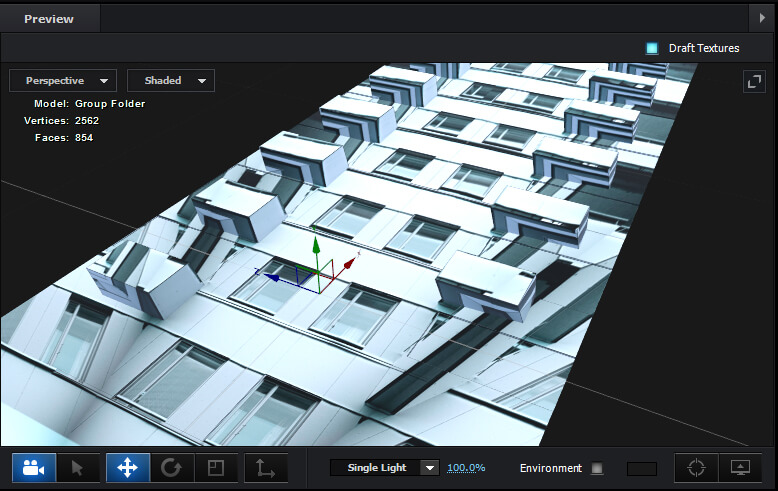Open the Shaded render mode dropdown

pos(171,80)
